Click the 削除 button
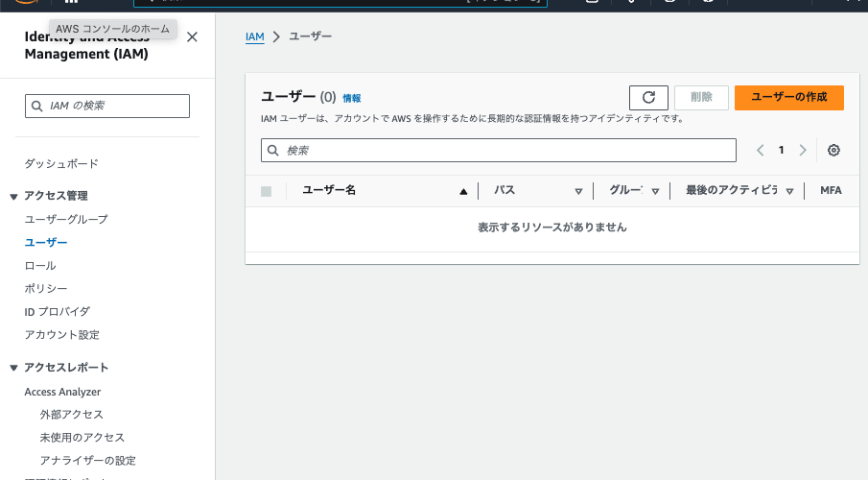This screenshot has height=480, width=868. (x=701, y=98)
